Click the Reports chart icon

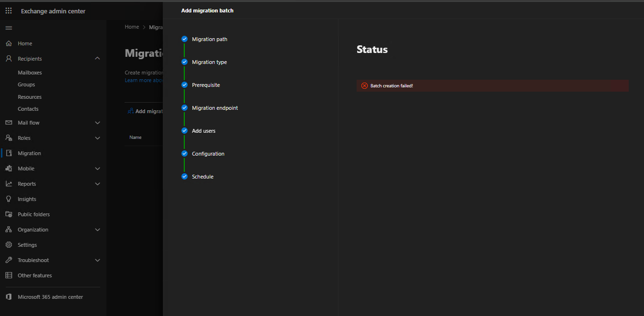8,183
